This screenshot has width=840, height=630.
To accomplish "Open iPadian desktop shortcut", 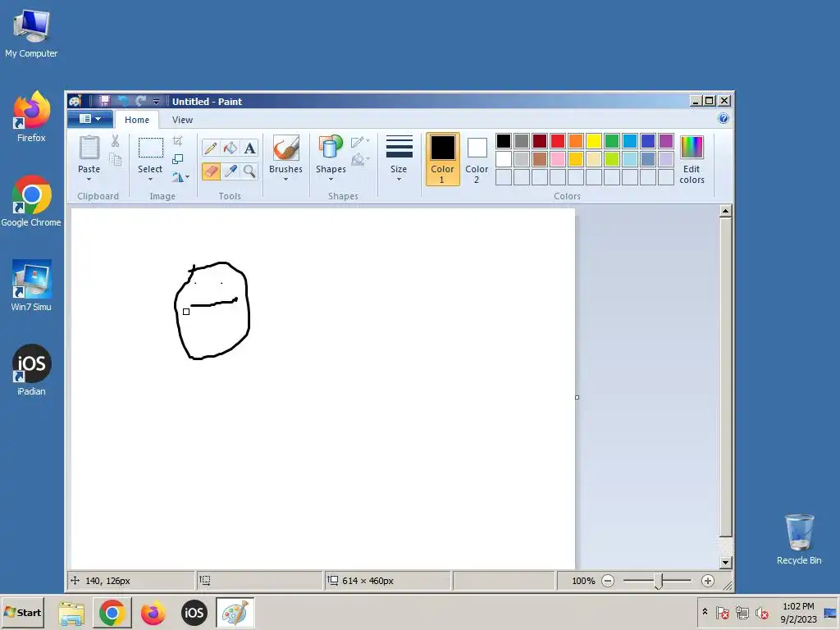I will pyautogui.click(x=31, y=370).
